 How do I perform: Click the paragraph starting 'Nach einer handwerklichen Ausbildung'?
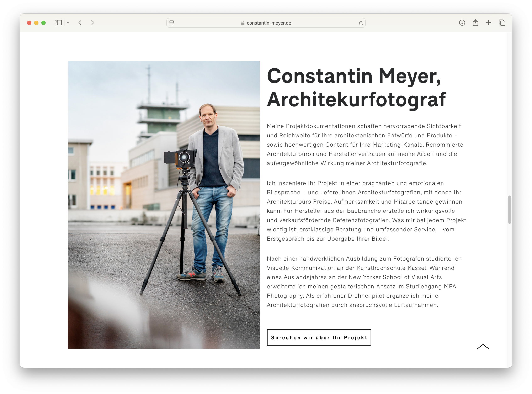pyautogui.click(x=364, y=282)
